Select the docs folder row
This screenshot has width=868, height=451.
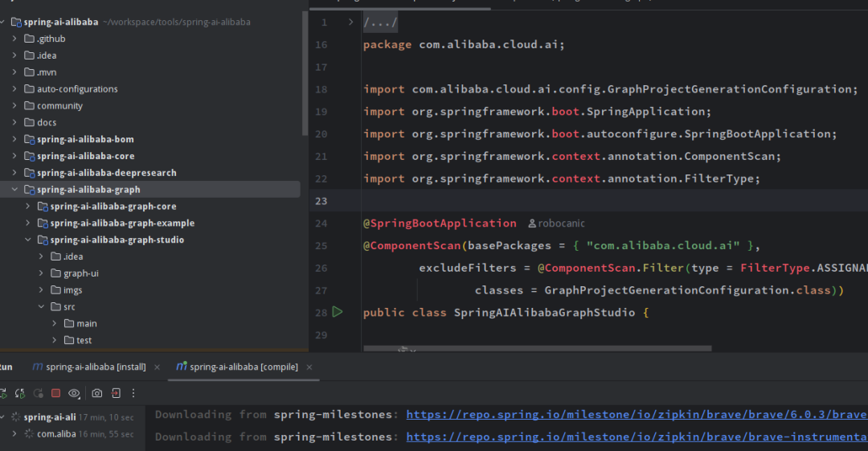pyautogui.click(x=150, y=122)
